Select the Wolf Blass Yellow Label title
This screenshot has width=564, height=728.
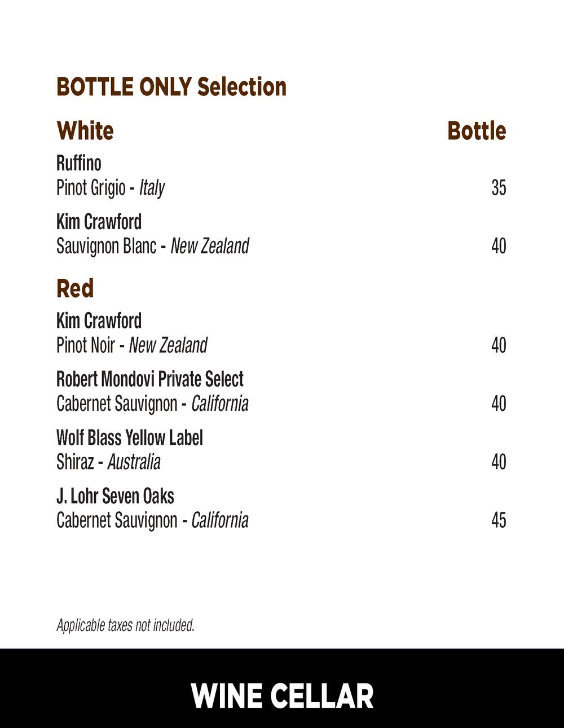[x=130, y=438]
